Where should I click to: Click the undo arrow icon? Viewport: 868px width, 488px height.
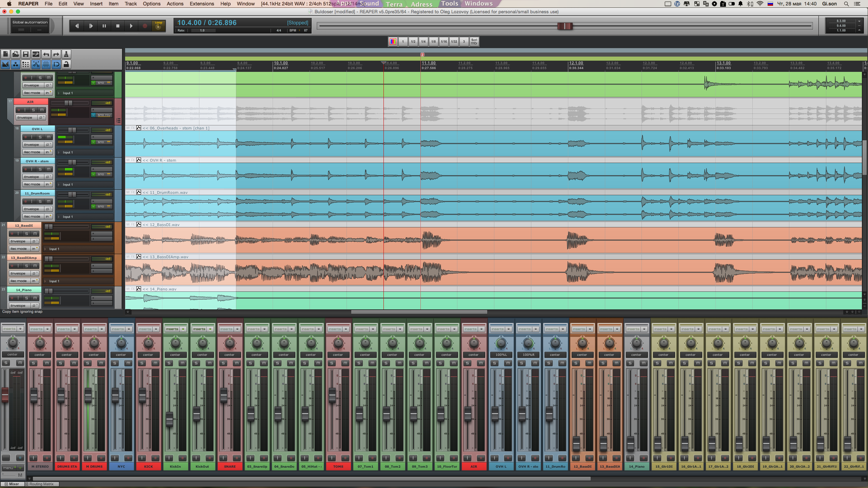pyautogui.click(x=46, y=54)
